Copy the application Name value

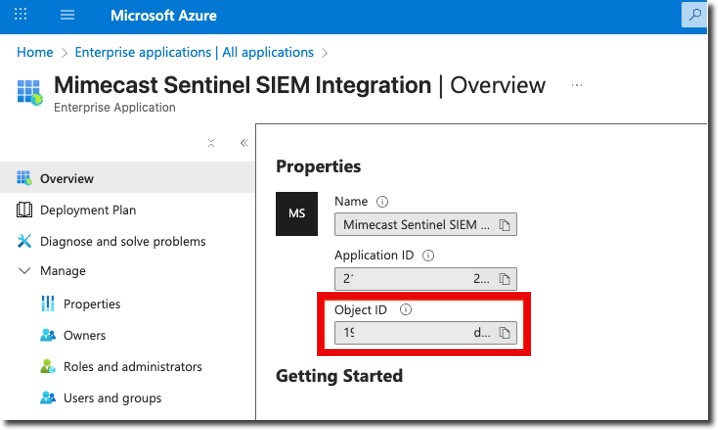(x=505, y=224)
